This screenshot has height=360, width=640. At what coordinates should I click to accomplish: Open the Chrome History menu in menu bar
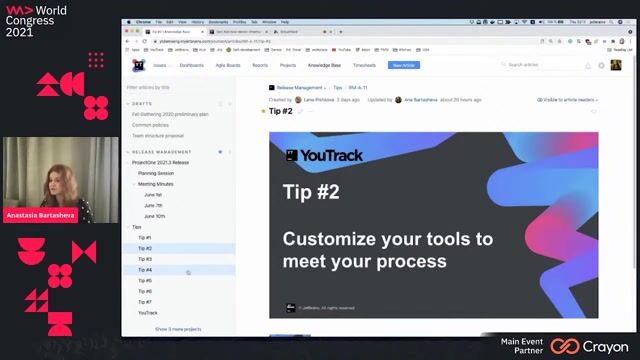(x=198, y=22)
